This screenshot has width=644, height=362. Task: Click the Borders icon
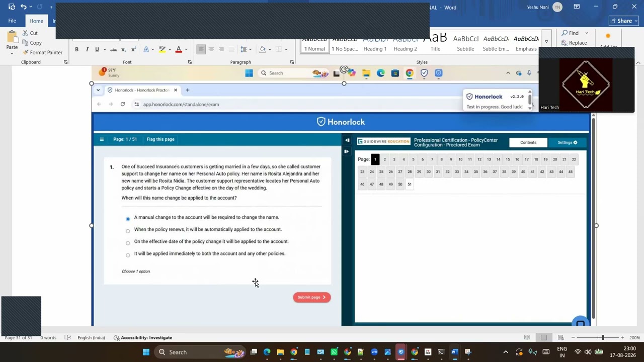pos(278,49)
